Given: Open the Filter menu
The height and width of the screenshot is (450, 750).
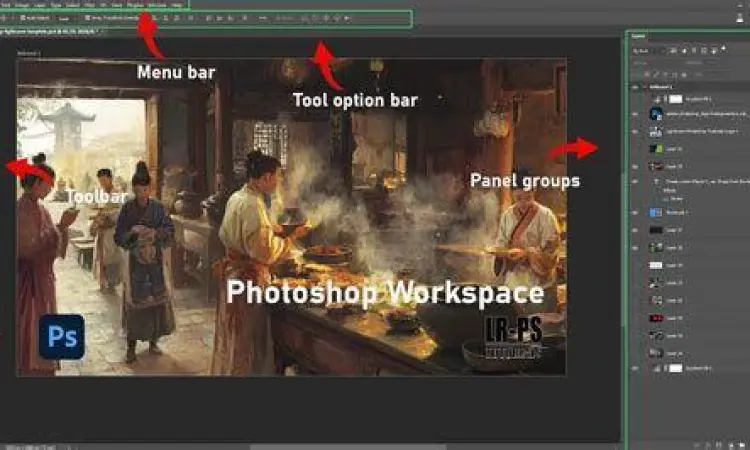Looking at the screenshot, I should (x=88, y=5).
